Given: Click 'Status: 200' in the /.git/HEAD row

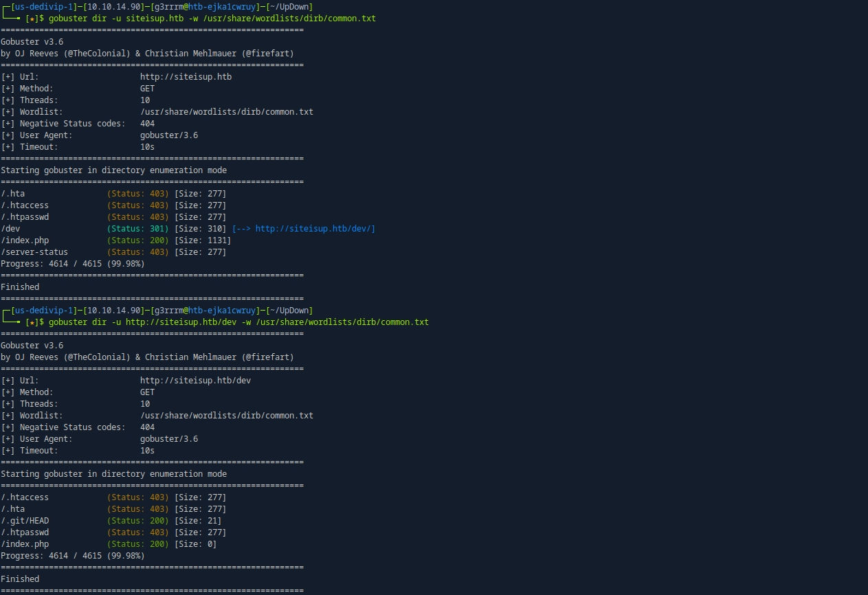Looking at the screenshot, I should (x=138, y=521).
